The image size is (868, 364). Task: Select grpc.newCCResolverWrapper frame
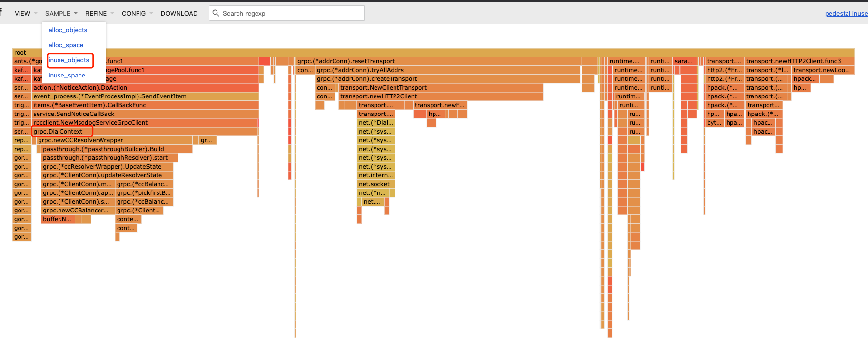[x=114, y=140]
